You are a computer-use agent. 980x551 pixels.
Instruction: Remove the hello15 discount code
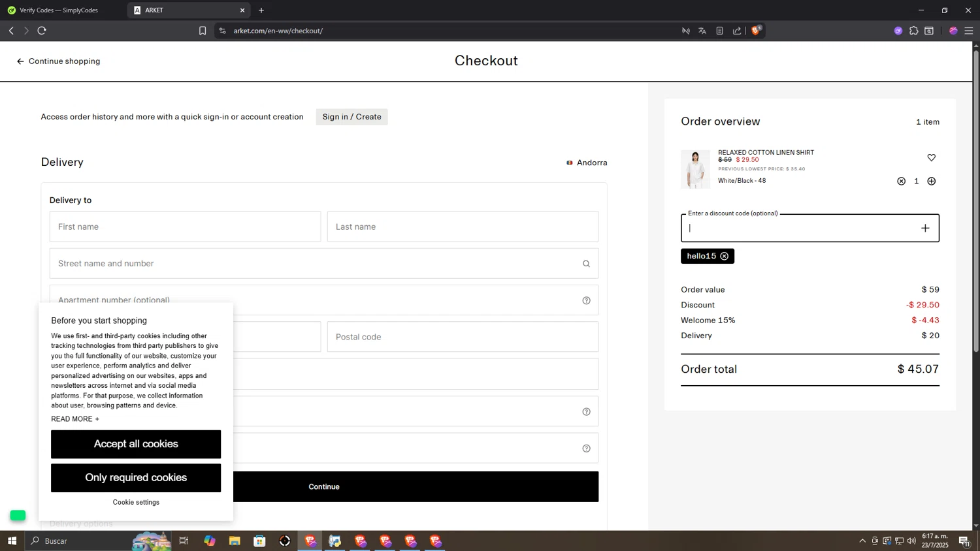point(725,256)
